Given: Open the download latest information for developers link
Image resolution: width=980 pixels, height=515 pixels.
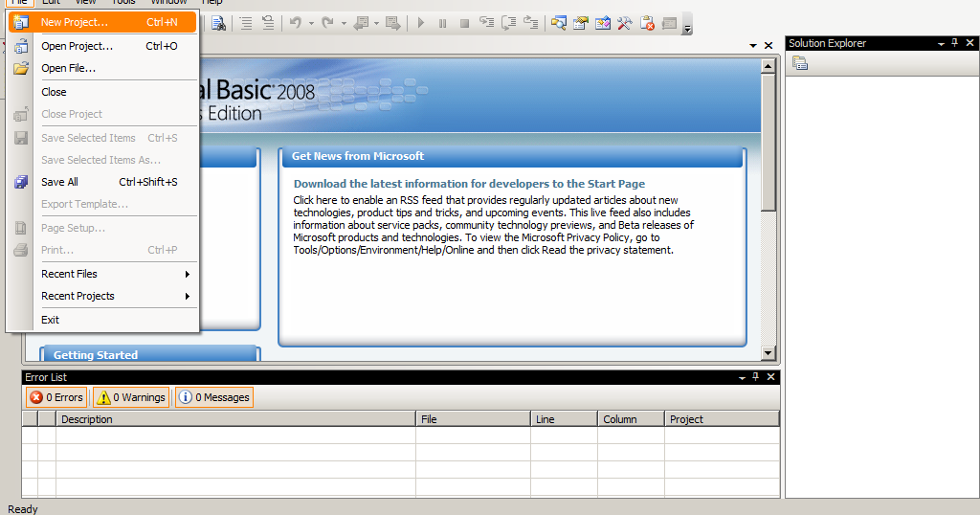Looking at the screenshot, I should tap(469, 184).
